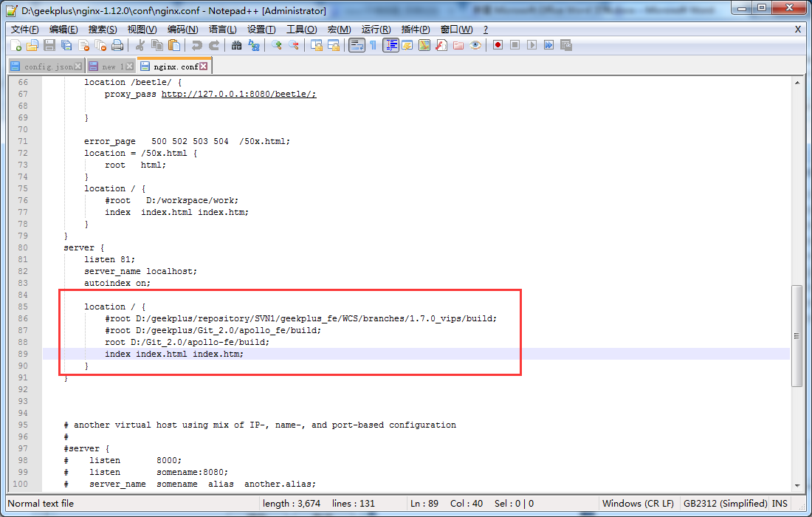Save the current file with Save icon
This screenshot has height=517, width=812.
(49, 46)
